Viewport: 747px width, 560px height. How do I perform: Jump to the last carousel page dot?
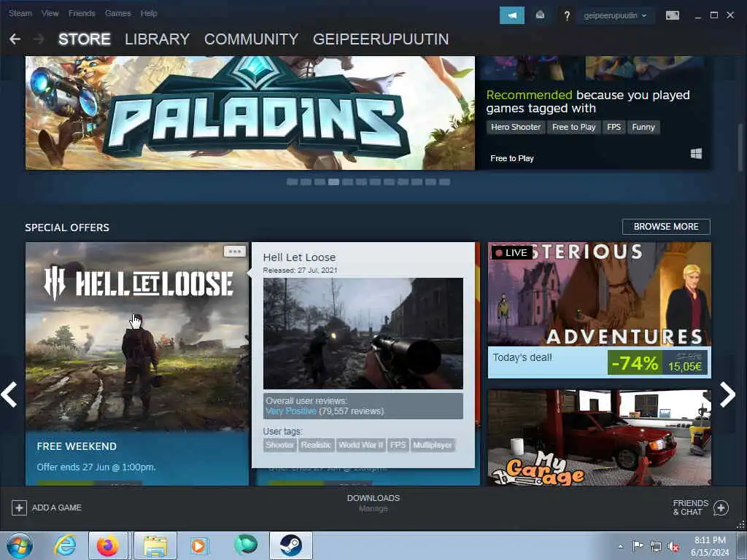pyautogui.click(x=444, y=182)
